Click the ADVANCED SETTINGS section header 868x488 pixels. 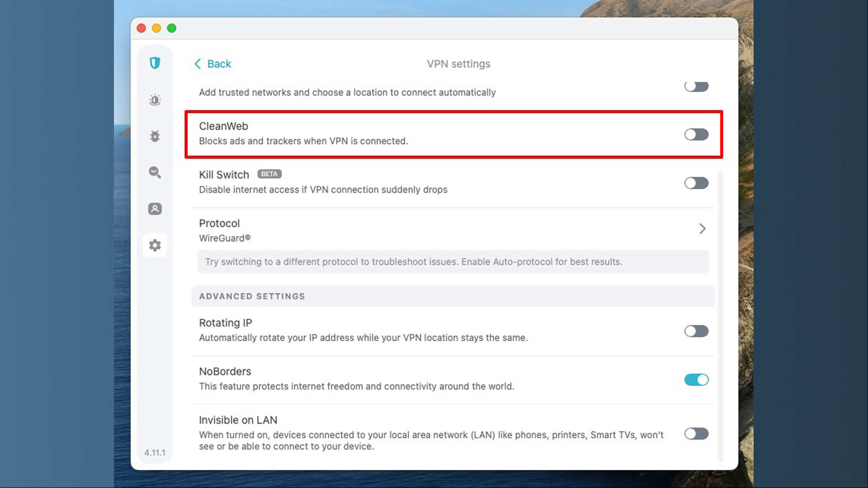coord(453,296)
